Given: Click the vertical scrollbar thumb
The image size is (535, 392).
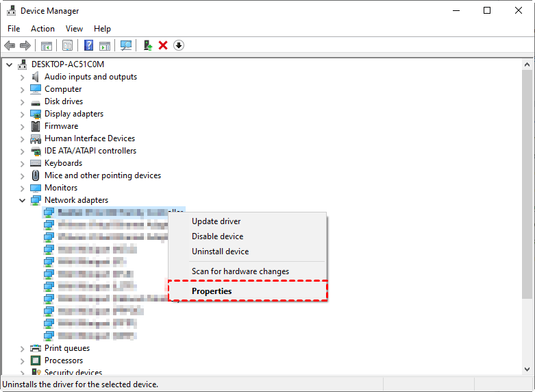Looking at the screenshot, I should click(527, 185).
